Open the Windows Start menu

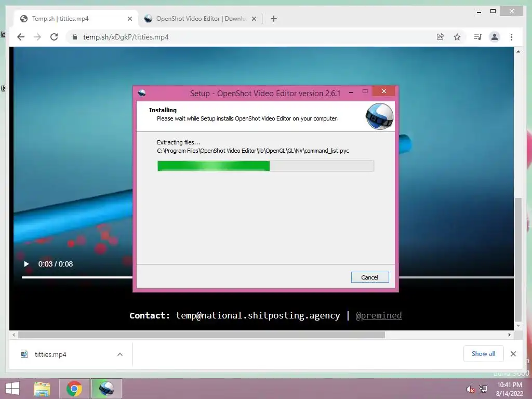coord(12,389)
